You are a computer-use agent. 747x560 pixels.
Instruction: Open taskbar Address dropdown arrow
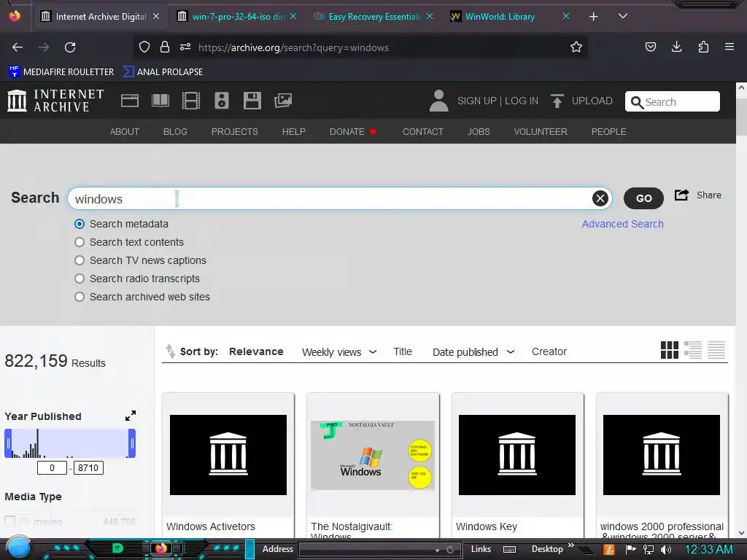click(437, 550)
